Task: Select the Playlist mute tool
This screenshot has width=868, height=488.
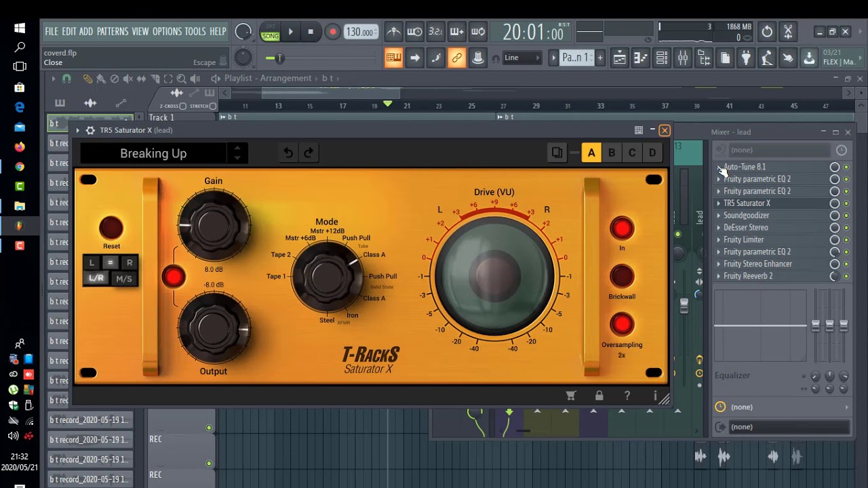Action: [128, 79]
